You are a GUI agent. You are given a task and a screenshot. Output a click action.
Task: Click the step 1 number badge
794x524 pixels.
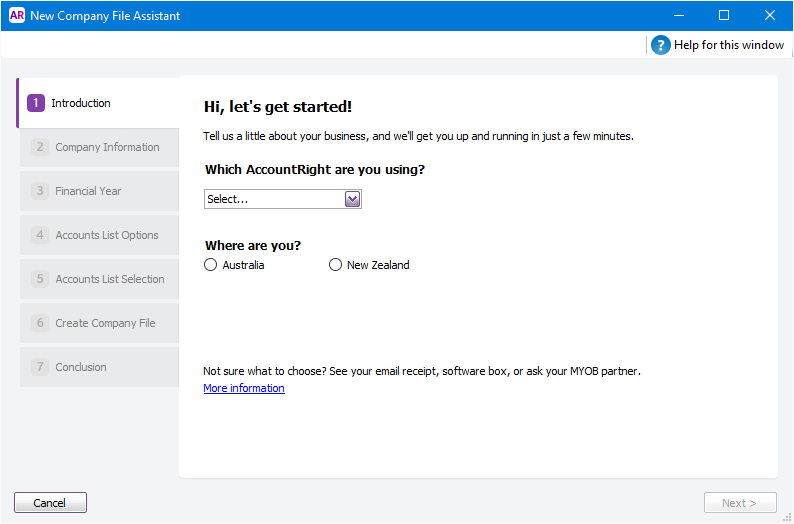pos(36,103)
